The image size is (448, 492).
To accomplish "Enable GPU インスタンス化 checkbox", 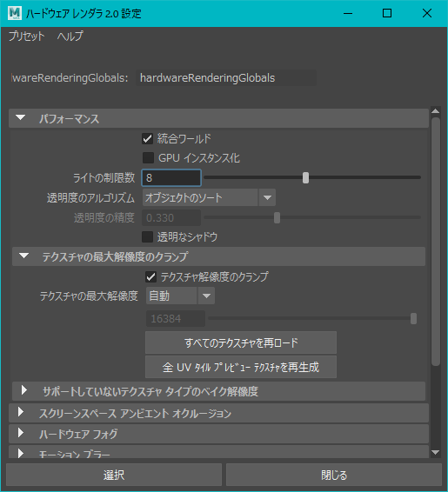I will tap(148, 158).
